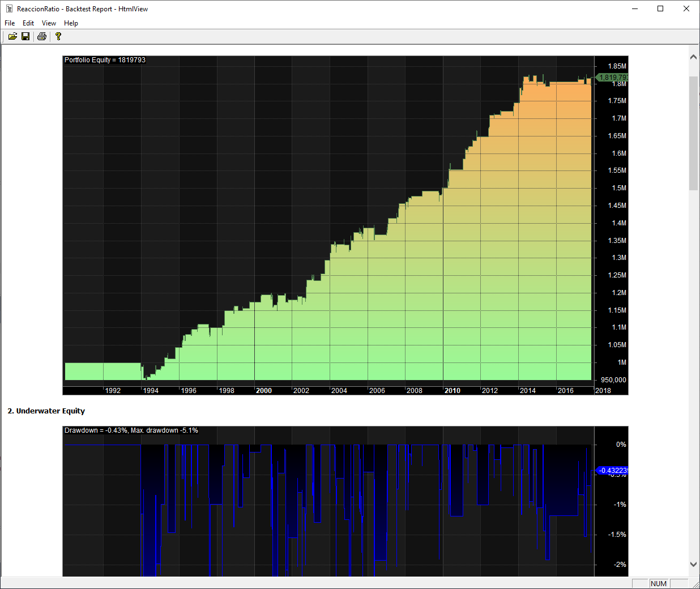Click the 1.7M axis value
Viewport: 700px width, 589px height.
coord(619,118)
